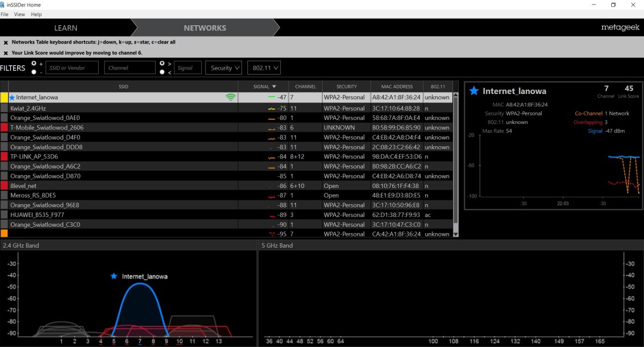Click the red color square of 8level_net
This screenshot has width=644, height=347.
coord(4,185)
